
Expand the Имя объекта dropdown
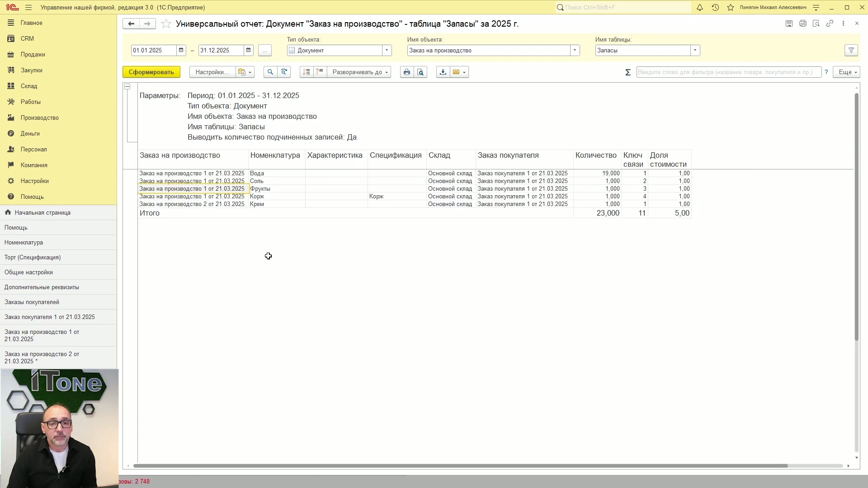click(x=575, y=51)
